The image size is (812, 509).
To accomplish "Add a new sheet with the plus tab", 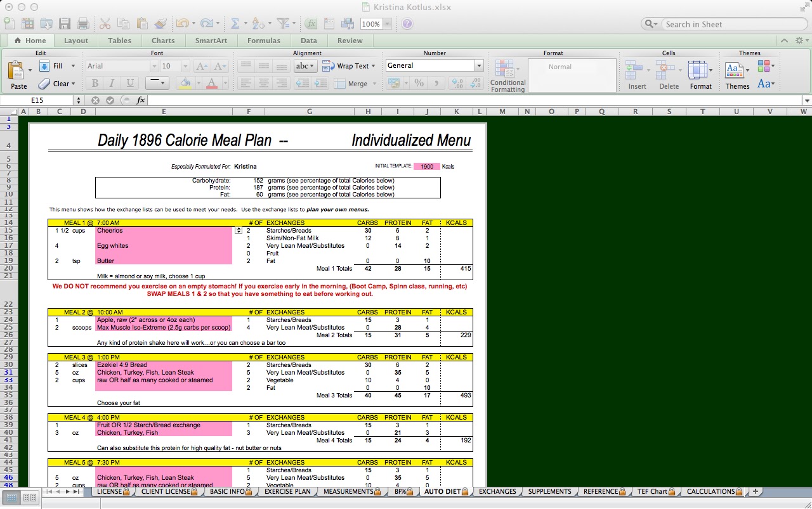I will (x=755, y=491).
